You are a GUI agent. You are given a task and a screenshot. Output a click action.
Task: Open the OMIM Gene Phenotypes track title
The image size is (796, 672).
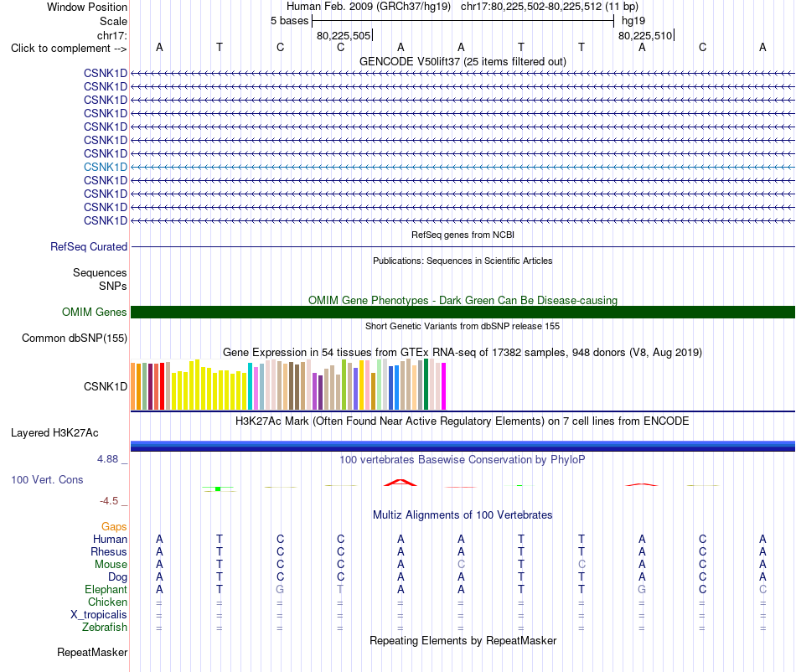463,301
